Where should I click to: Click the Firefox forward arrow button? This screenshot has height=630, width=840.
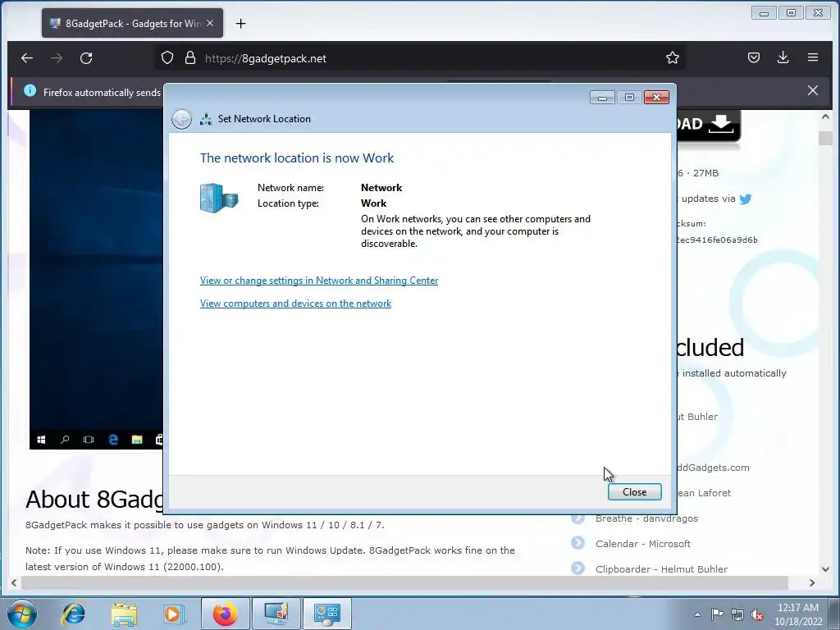click(x=57, y=58)
